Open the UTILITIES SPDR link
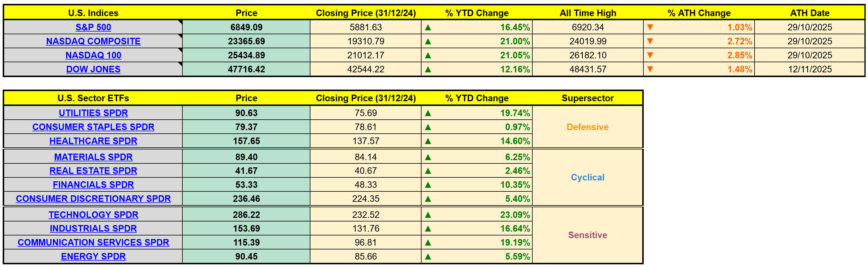This screenshot has height=267, width=868. click(93, 113)
